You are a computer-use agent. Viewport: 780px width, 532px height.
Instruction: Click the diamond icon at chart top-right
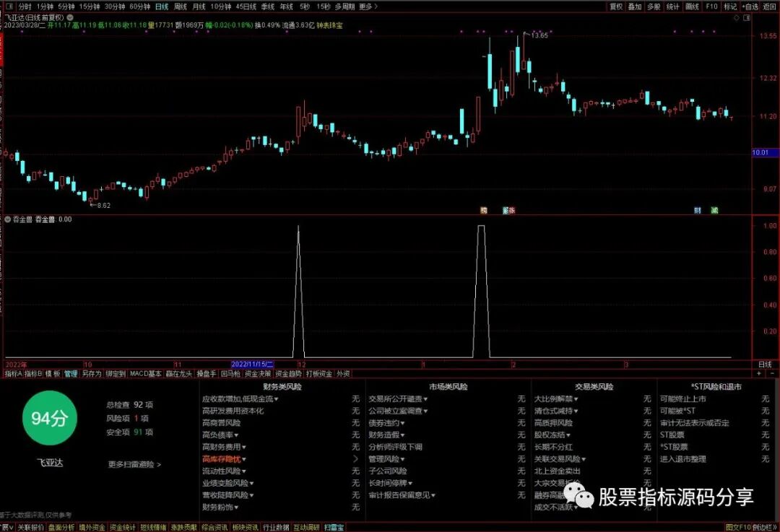737,17
